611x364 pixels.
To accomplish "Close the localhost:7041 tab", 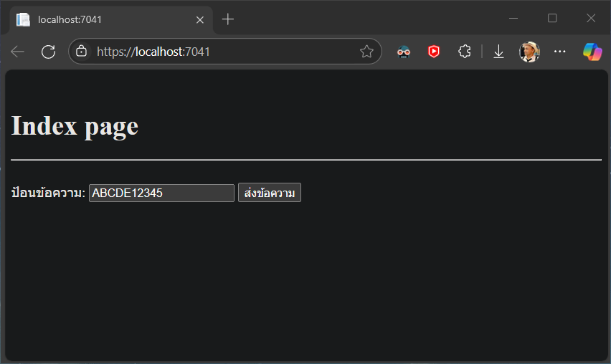I will click(x=200, y=19).
